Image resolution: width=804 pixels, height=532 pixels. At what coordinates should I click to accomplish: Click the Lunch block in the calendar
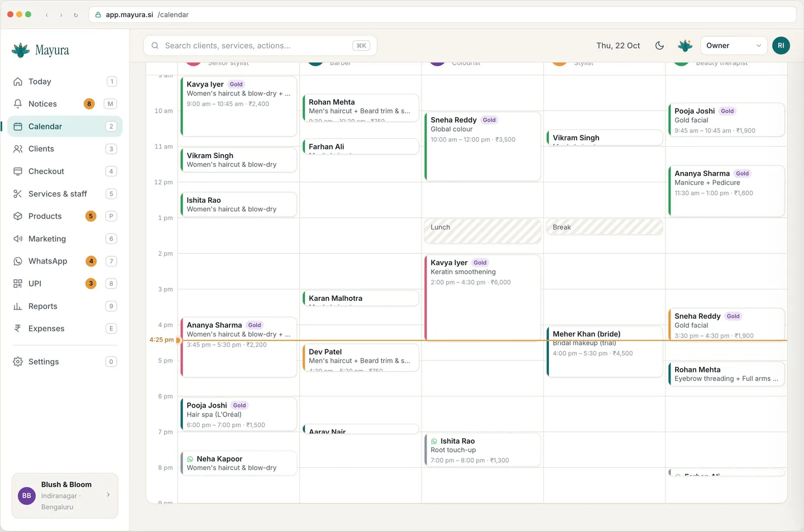(x=483, y=231)
